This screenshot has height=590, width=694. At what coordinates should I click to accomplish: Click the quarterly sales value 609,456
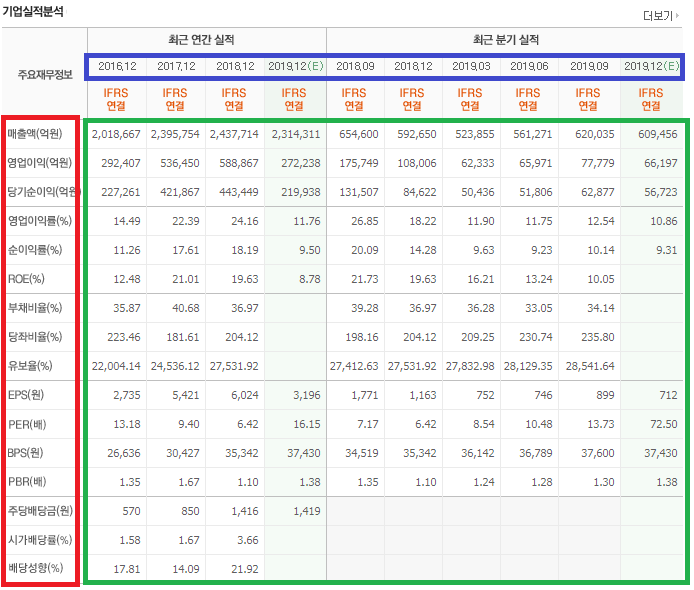point(658,134)
